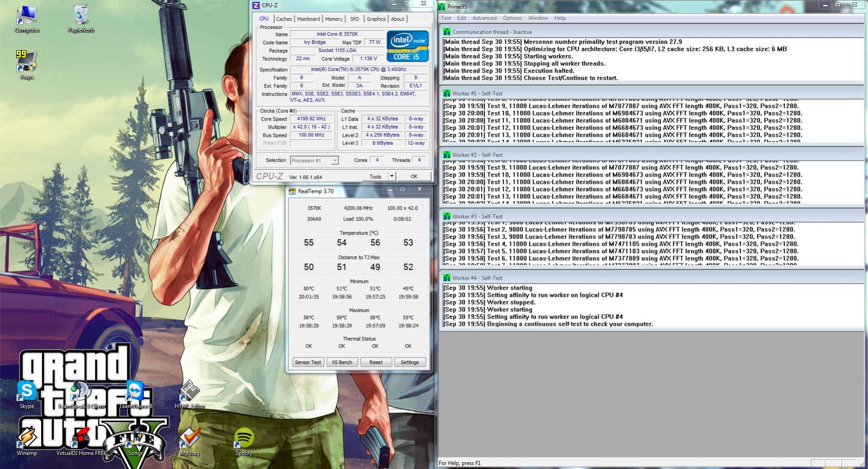The height and width of the screenshot is (469, 868).
Task: Start the XS Bench in RealTemp
Action: [x=342, y=362]
